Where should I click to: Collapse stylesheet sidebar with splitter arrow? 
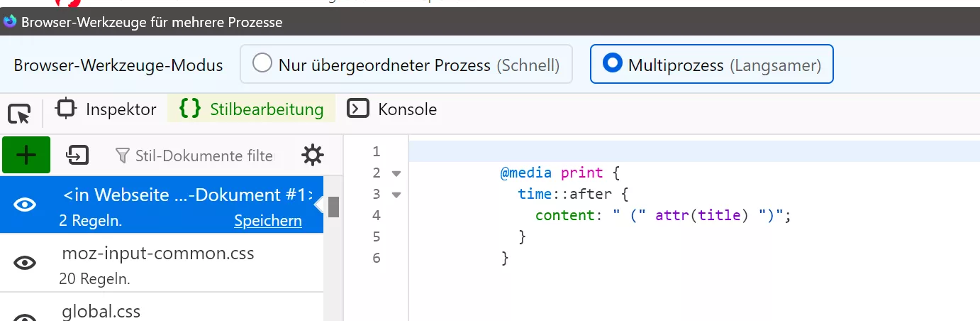pos(318,205)
